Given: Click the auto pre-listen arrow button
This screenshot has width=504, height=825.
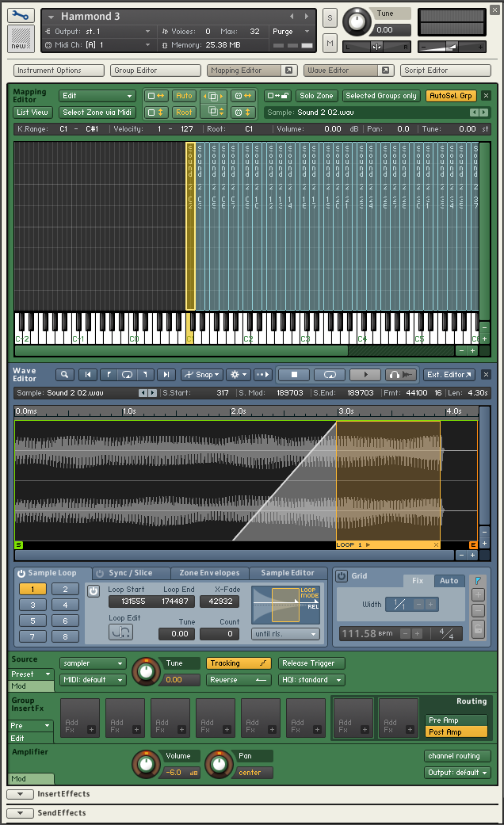Looking at the screenshot, I should point(262,375).
